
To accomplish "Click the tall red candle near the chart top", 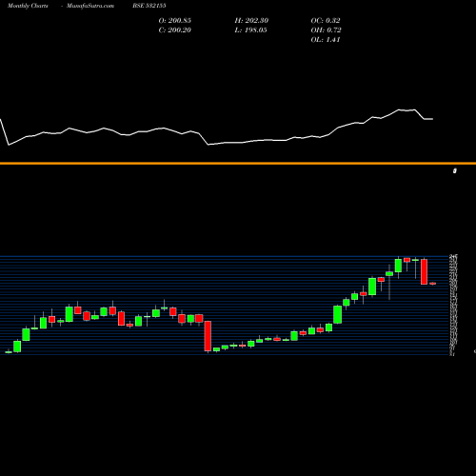I will pyautogui.click(x=424, y=271).
